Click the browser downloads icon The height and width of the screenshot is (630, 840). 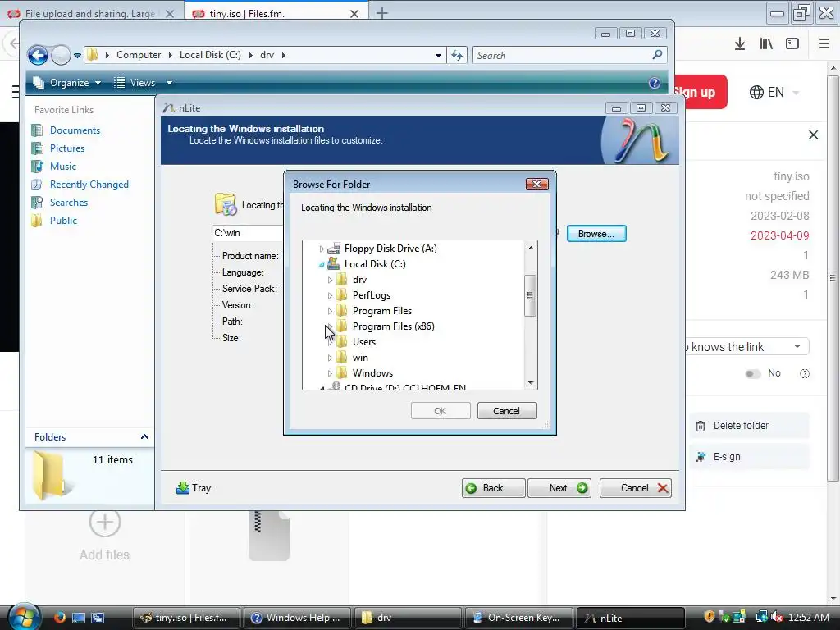(x=740, y=44)
